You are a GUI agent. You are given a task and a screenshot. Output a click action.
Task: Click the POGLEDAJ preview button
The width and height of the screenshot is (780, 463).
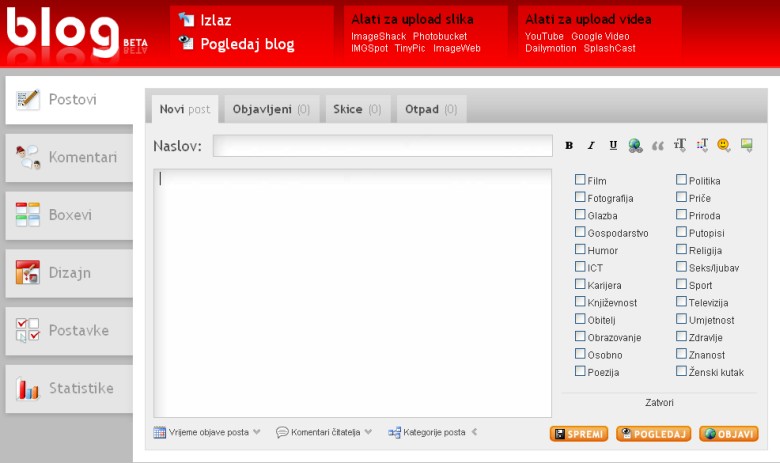point(654,434)
